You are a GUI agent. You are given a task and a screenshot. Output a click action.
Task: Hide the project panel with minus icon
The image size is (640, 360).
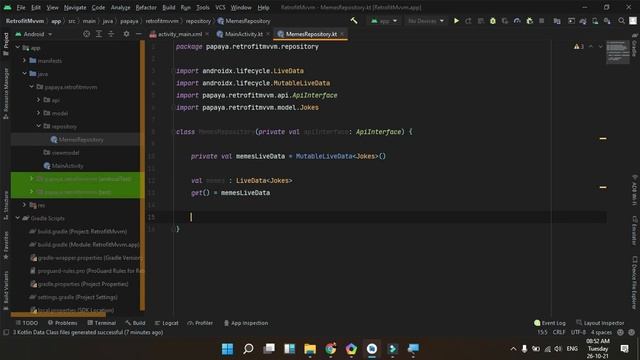click(138, 34)
